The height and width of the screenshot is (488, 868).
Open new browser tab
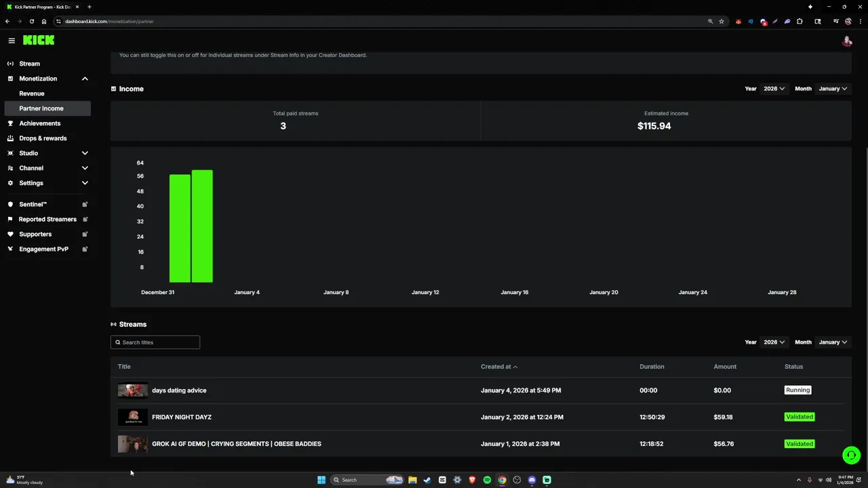(89, 7)
